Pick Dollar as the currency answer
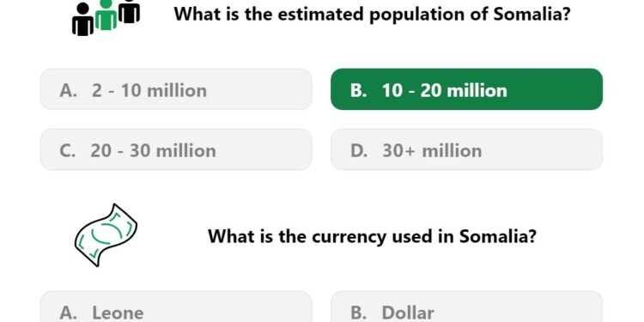644x322 pixels. point(466,307)
